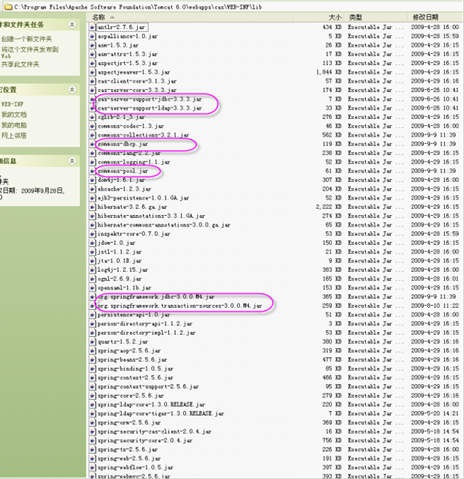464x479 pixels.
Task: Select the jta-1.0.1B.jar file name
Action: pos(120,261)
